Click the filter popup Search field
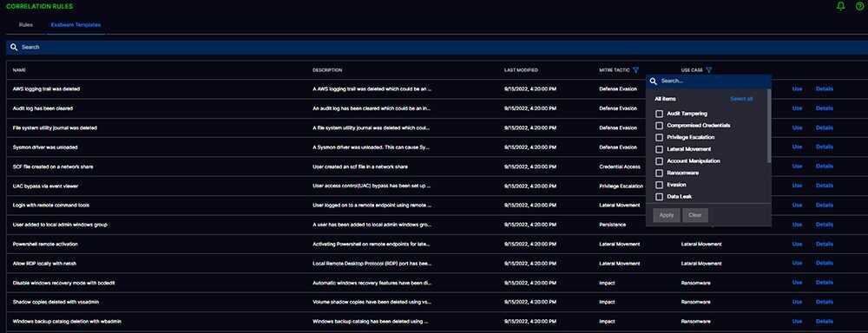The width and height of the screenshot is (868, 333). point(708,82)
